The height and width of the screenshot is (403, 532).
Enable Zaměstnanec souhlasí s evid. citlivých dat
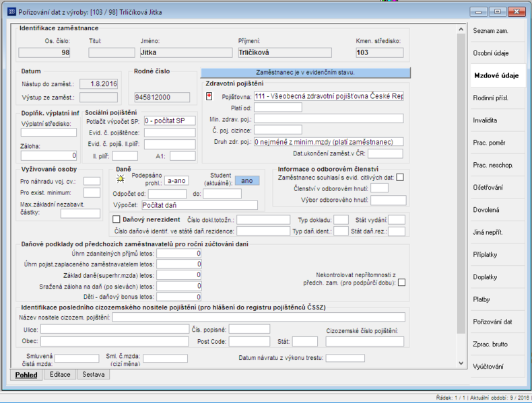point(400,177)
